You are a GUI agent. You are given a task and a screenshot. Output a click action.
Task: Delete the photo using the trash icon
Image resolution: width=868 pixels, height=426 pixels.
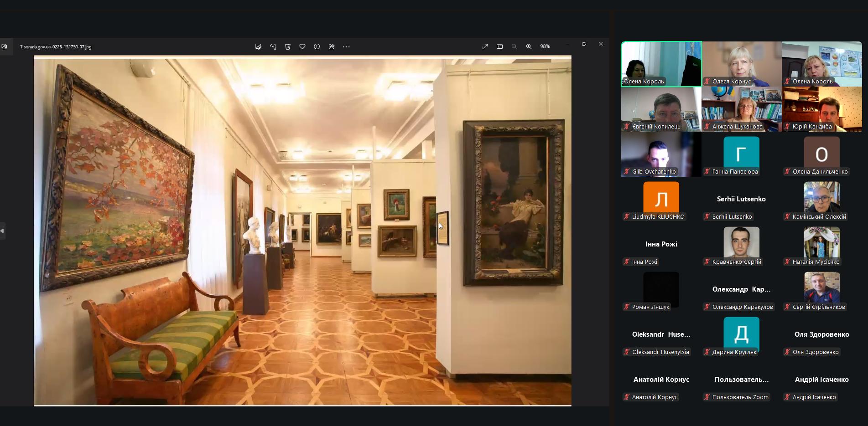click(x=288, y=46)
